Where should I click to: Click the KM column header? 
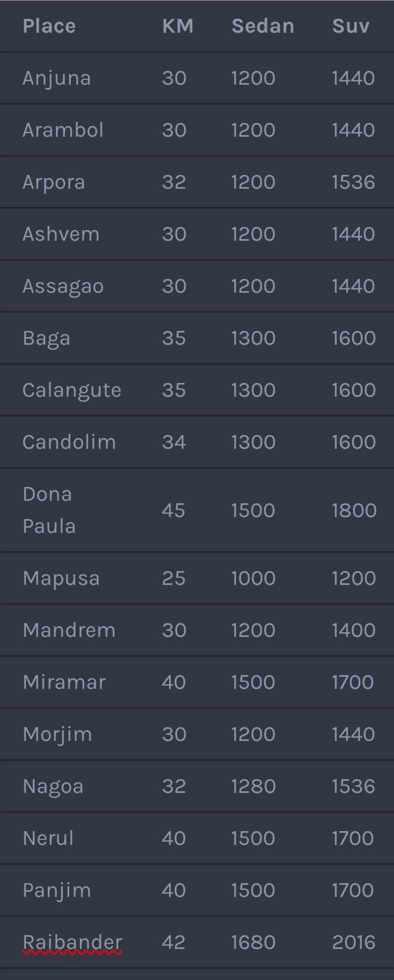(178, 26)
